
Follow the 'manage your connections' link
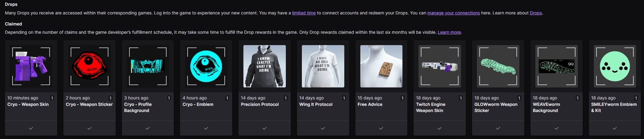(x=453, y=13)
